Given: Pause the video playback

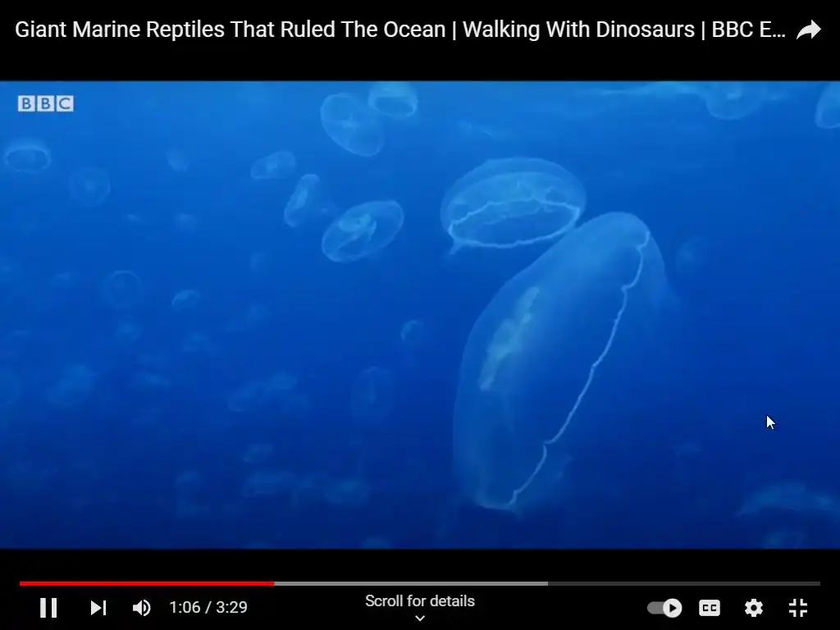Looking at the screenshot, I should click(48, 608).
